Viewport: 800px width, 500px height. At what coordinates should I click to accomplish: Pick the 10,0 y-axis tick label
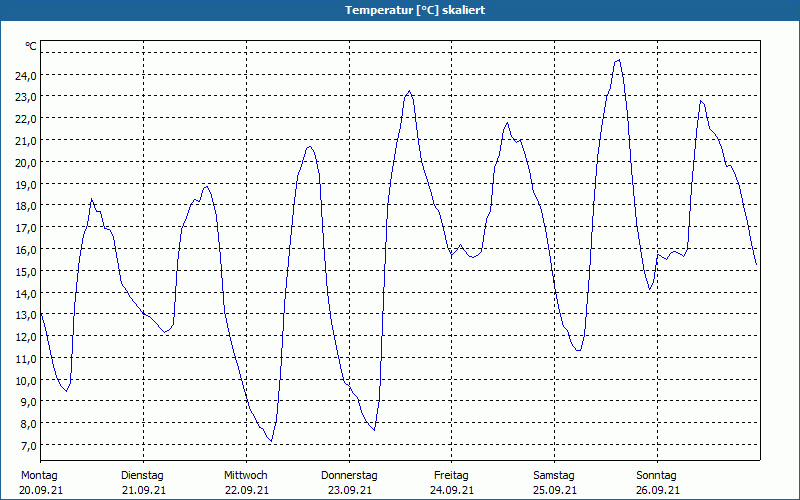[x=26, y=380]
